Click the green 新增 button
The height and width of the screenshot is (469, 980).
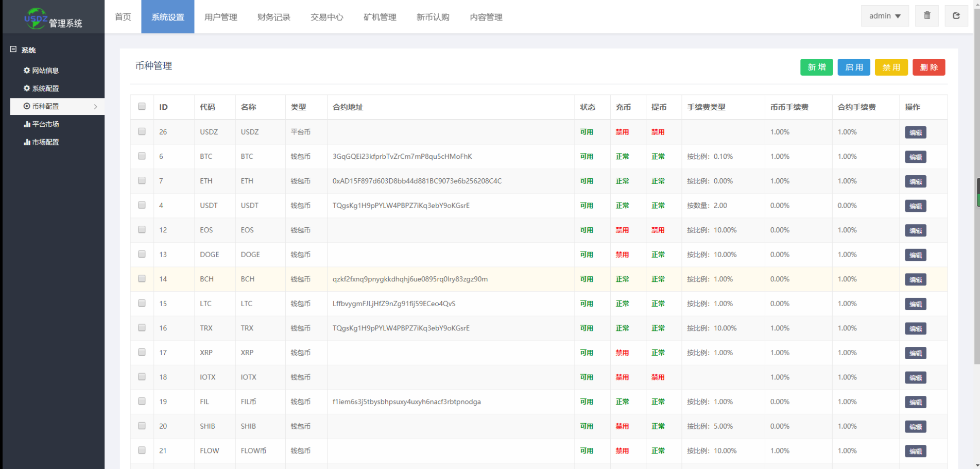click(816, 67)
